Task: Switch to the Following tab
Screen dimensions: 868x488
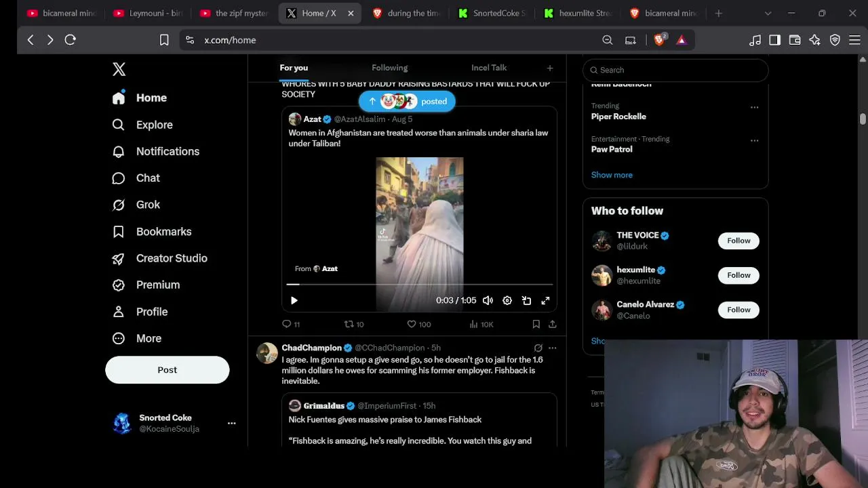Action: tap(389, 68)
